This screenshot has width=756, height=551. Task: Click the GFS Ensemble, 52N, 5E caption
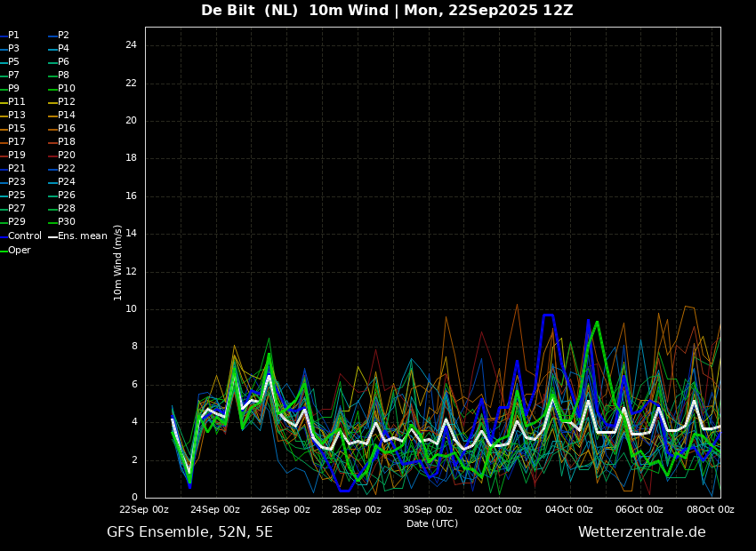189,532
